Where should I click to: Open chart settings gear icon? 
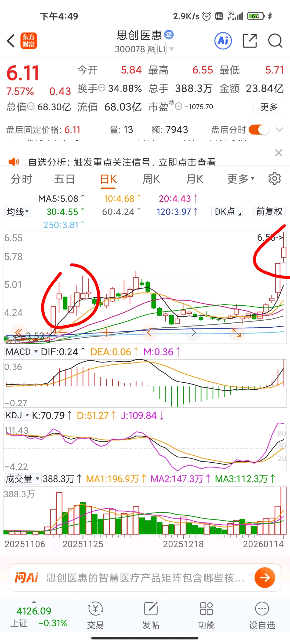(275, 179)
